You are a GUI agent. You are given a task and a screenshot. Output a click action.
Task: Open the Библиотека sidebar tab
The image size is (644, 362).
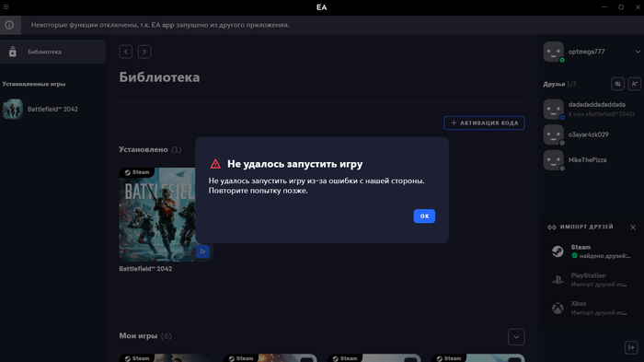52,52
